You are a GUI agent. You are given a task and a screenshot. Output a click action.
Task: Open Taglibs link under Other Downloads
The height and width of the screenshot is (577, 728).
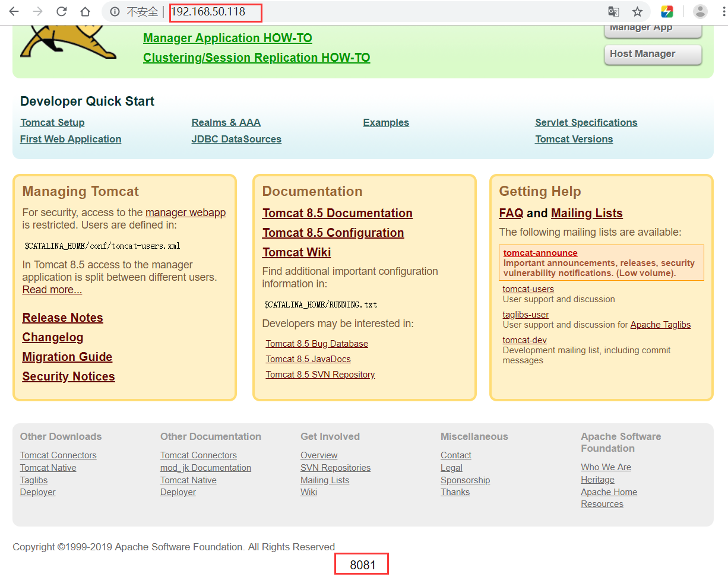[34, 480]
